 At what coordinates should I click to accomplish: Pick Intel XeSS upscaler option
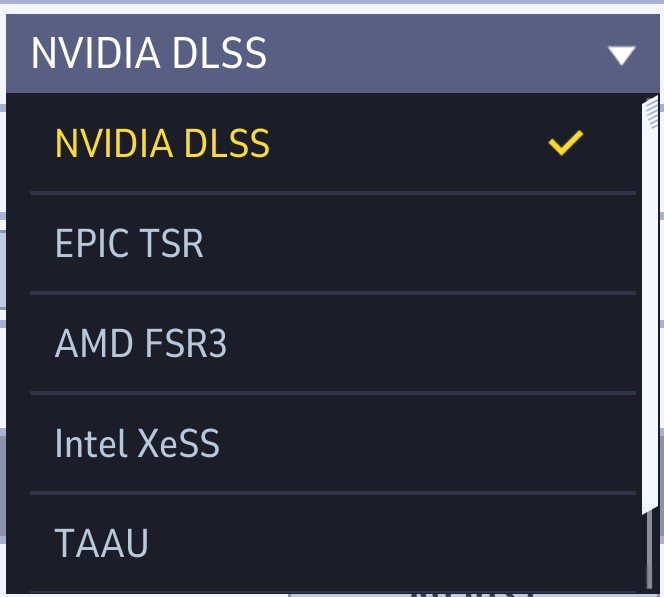[x=137, y=444]
